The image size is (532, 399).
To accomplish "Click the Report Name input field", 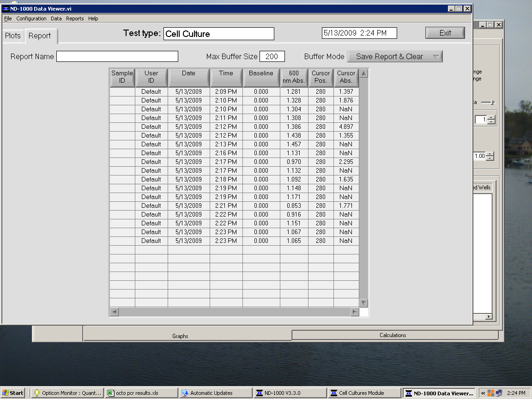I will point(117,56).
